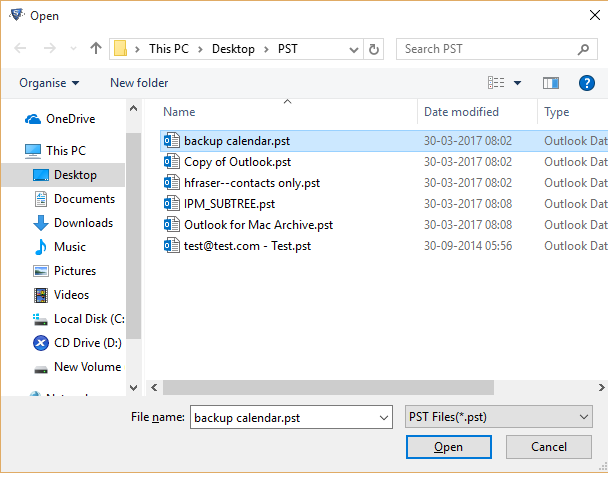Viewport: 608px width, 478px height.
Task: Expand the address bar history dropdown
Action: (x=354, y=50)
